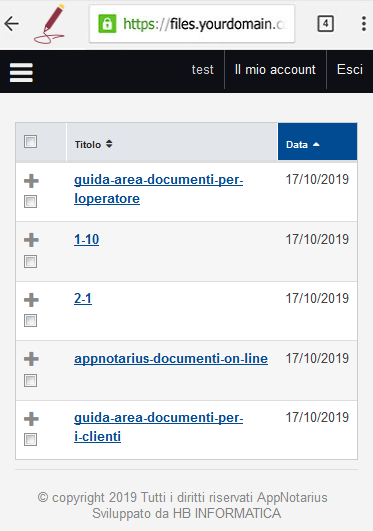This screenshot has height=531, width=373.
Task: Click the browser URL address field
Action: 192,24
